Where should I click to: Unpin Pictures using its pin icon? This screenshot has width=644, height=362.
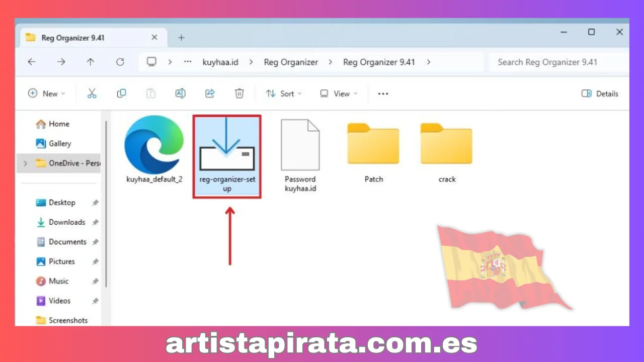95,261
